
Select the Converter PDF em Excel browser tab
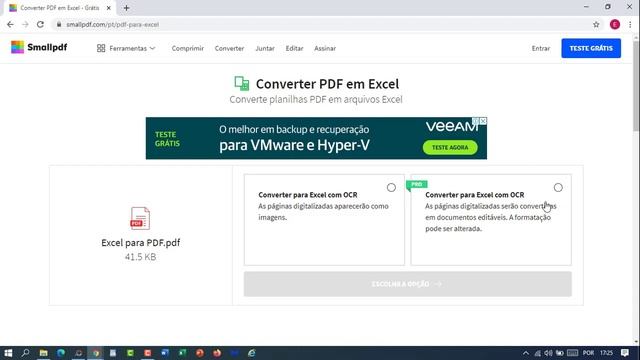(60, 8)
